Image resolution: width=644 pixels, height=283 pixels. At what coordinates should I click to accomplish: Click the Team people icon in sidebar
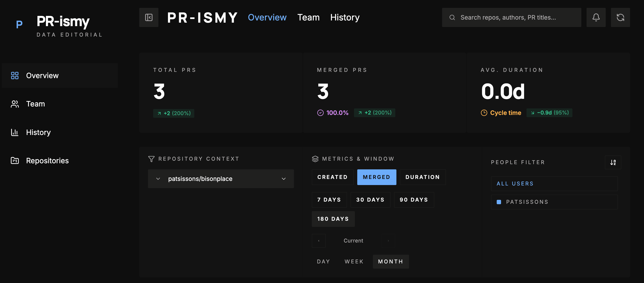pos(15,104)
